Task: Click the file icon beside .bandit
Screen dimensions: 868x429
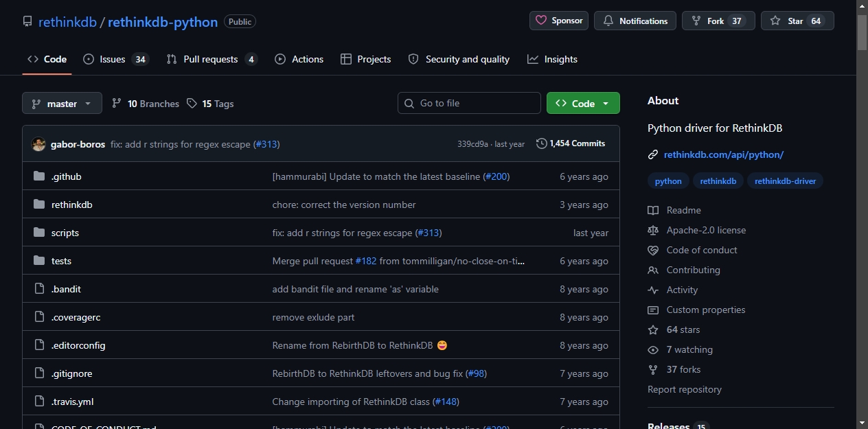Action: (x=39, y=289)
